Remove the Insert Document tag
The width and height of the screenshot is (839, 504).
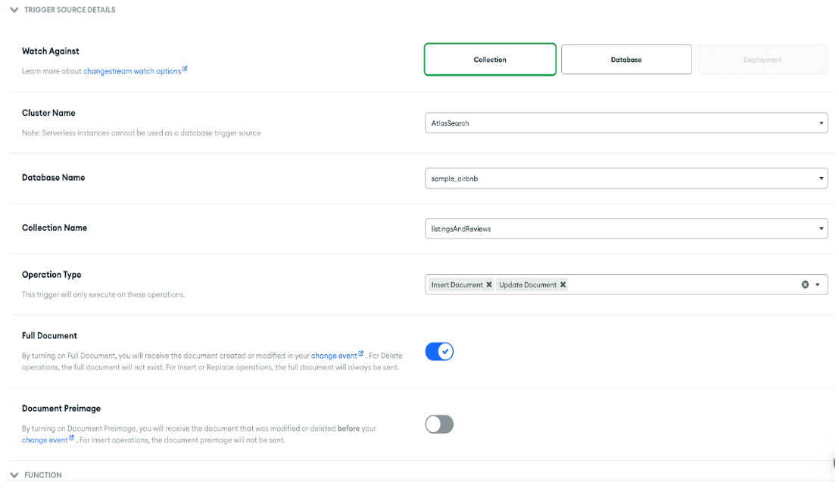pos(489,285)
